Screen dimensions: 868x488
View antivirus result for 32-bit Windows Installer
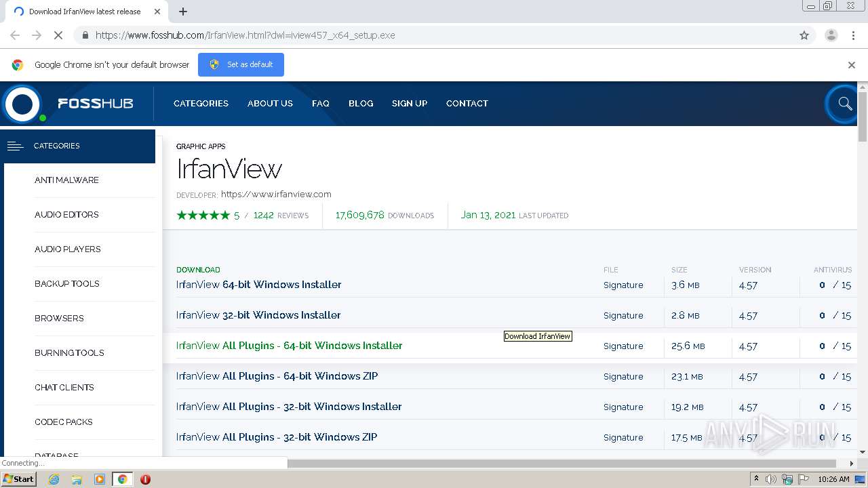pyautogui.click(x=835, y=316)
